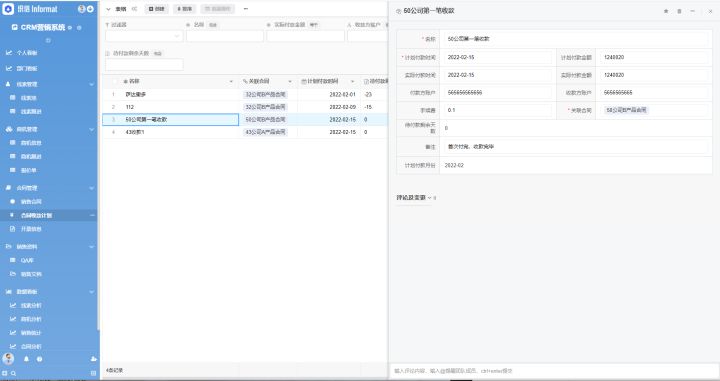The height and width of the screenshot is (381, 720).
Task: Click the 待付款剩余天数 filter input
Action: [144, 65]
